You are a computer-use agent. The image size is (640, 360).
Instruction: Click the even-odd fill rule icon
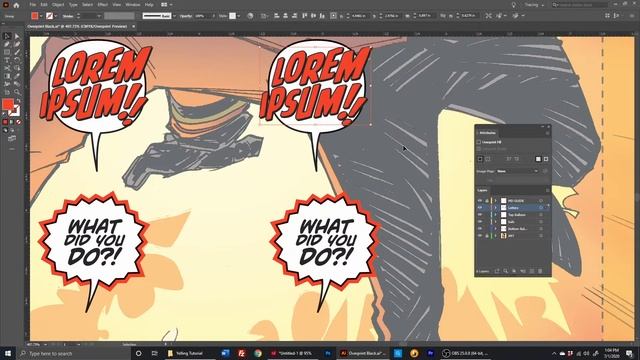(546, 159)
